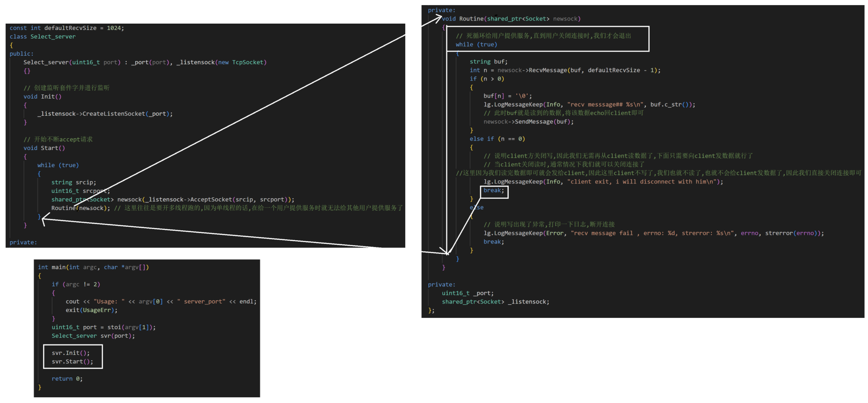Click the 'return 0;' statement
The width and height of the screenshot is (868, 403).
67,379
